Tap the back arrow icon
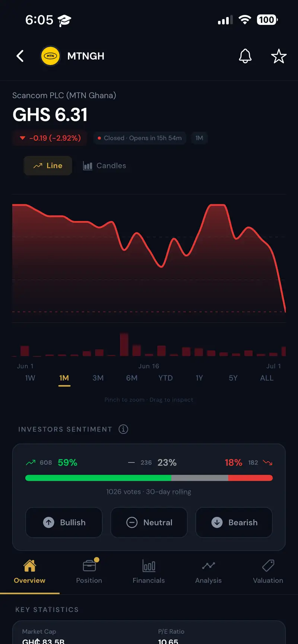The image size is (298, 644). tap(20, 56)
